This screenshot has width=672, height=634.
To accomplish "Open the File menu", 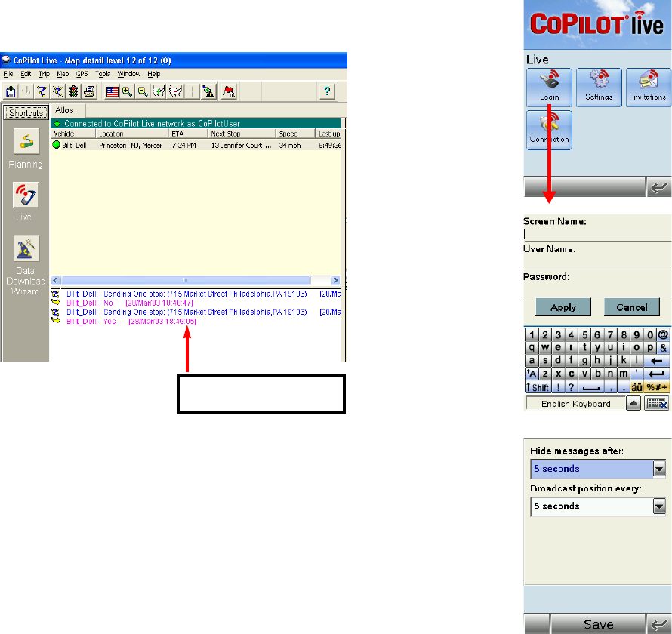I will click(x=8, y=74).
